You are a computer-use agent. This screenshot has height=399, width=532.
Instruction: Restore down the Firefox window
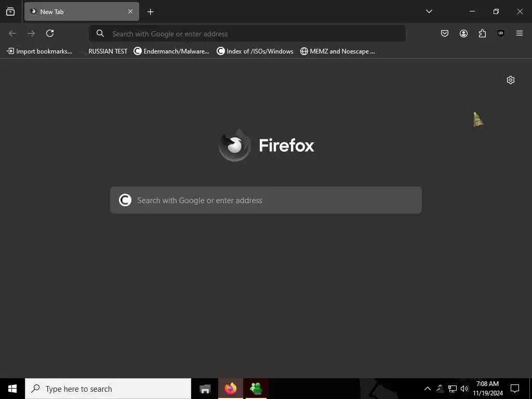496,11
